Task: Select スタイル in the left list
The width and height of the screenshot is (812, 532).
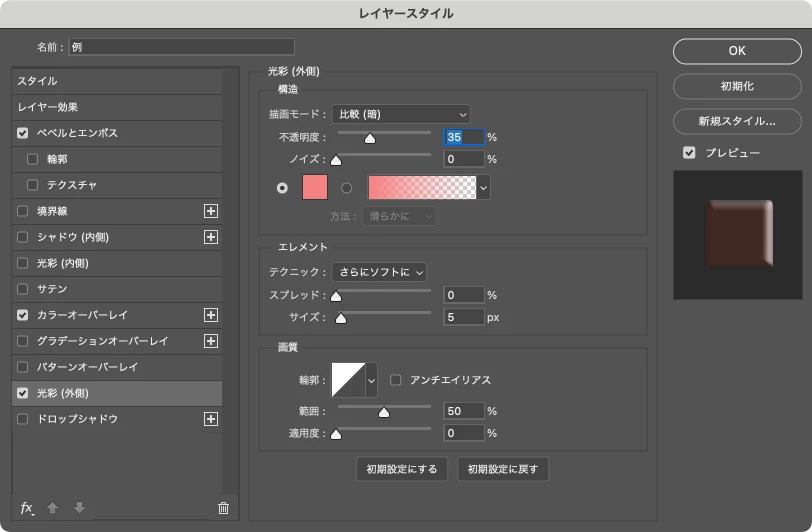Action: point(117,81)
